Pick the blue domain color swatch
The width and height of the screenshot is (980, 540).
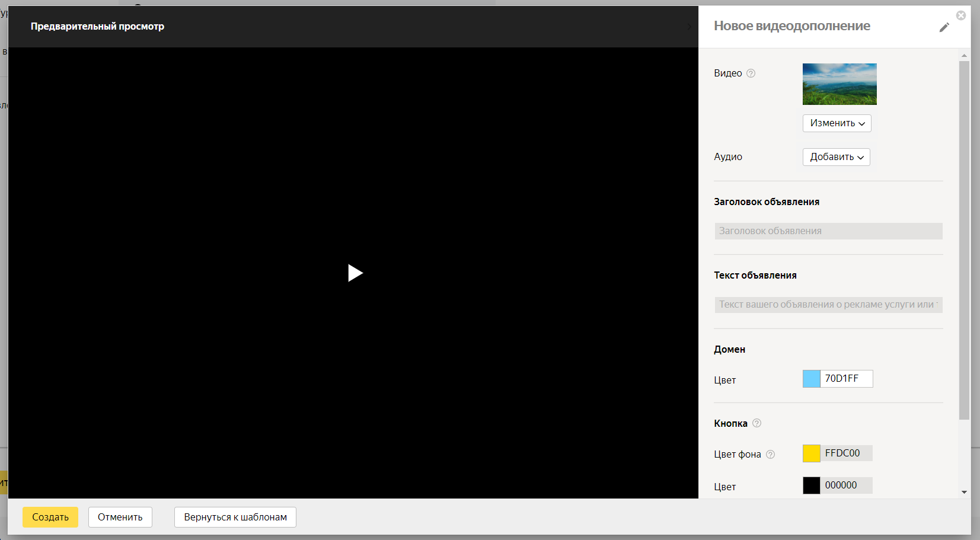point(811,379)
